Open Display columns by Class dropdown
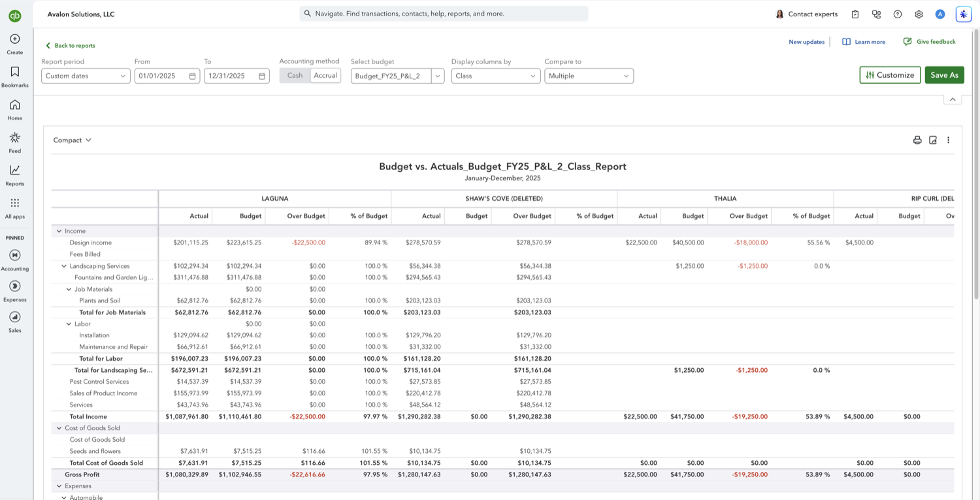980x500 pixels. 496,76
